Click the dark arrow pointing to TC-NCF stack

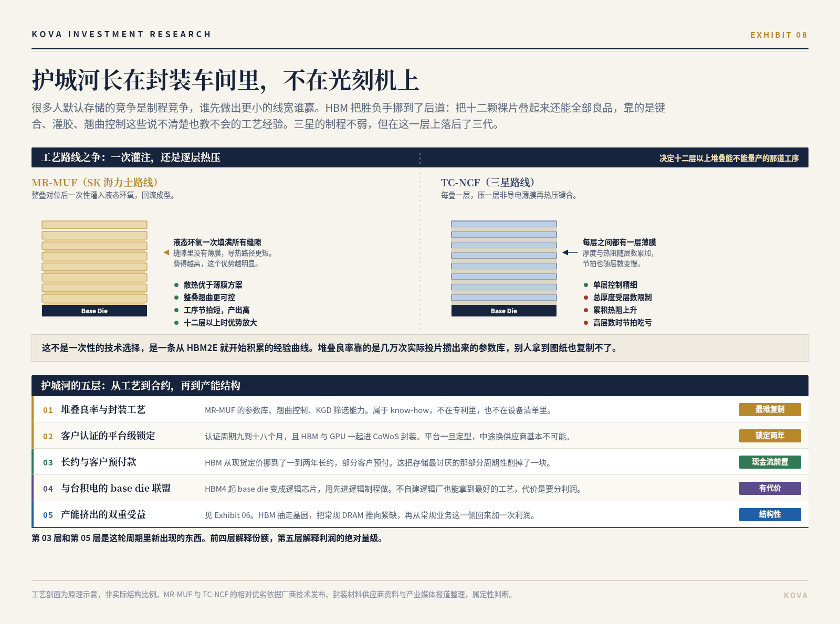(x=570, y=252)
